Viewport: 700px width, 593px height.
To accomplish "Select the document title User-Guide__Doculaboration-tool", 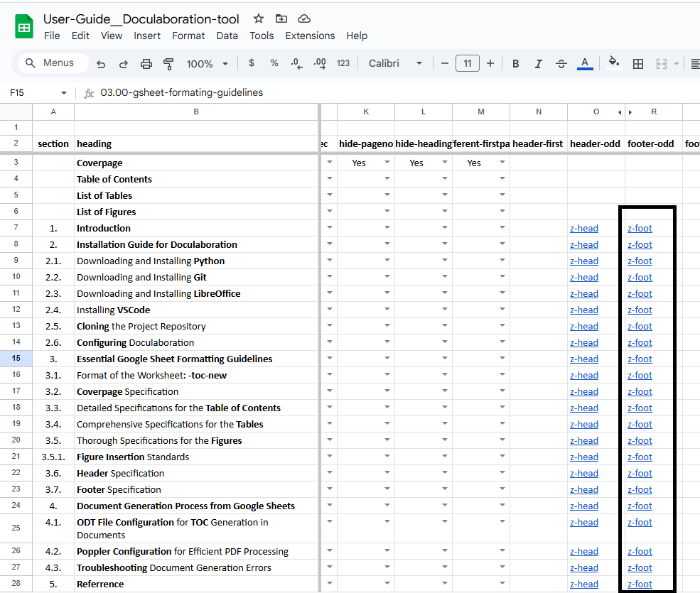I will pos(141,19).
